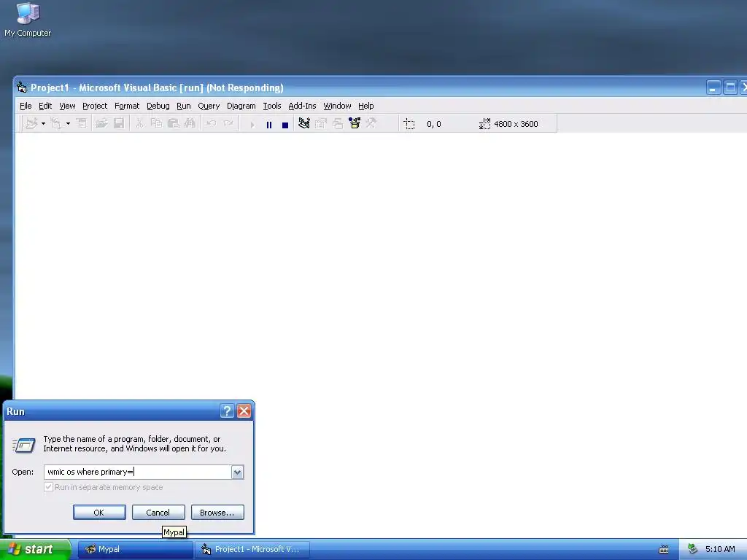Screen dimensions: 747x560
Task: Click the 0, 0 coordinates text
Action: tap(434, 124)
